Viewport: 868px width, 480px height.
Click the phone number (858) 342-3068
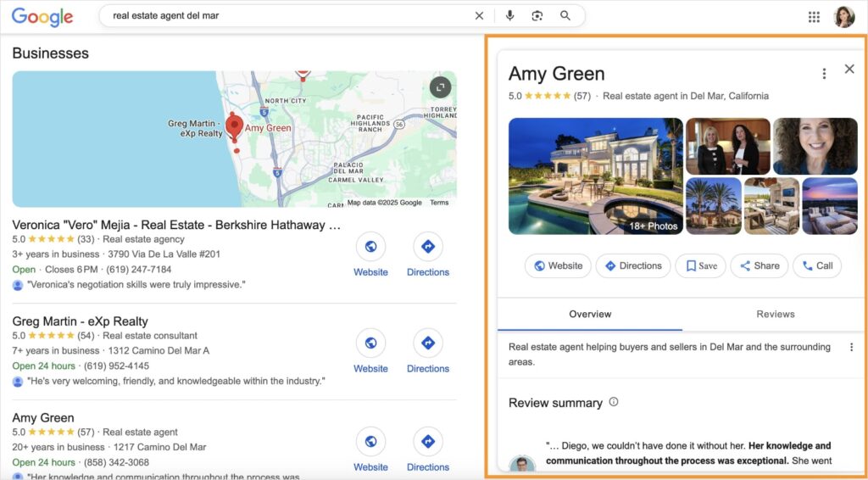116,462
